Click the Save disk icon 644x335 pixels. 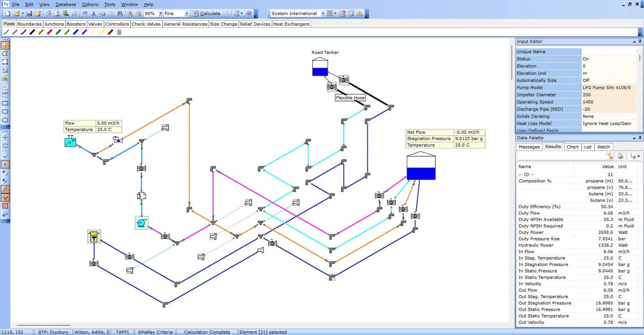[29, 14]
